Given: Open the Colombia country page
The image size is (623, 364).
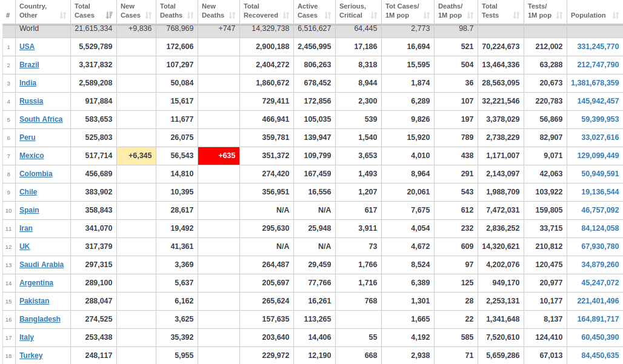Looking at the screenshot, I should click(36, 174).
